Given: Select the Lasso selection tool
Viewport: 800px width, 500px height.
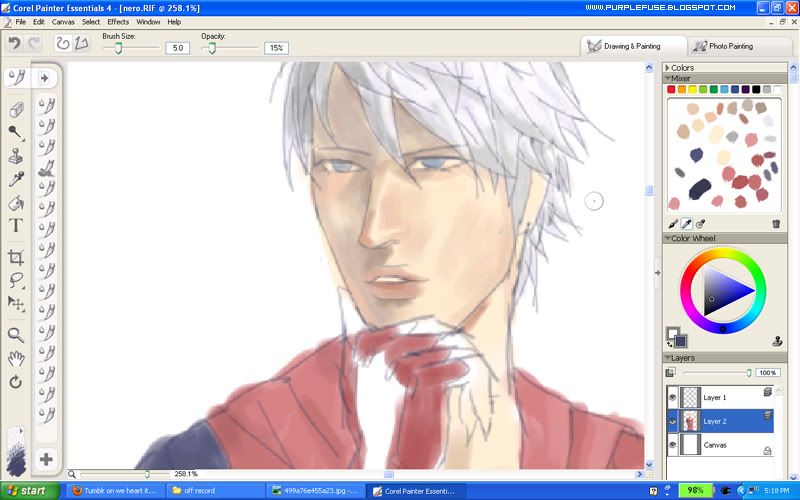Looking at the screenshot, I should click(16, 280).
